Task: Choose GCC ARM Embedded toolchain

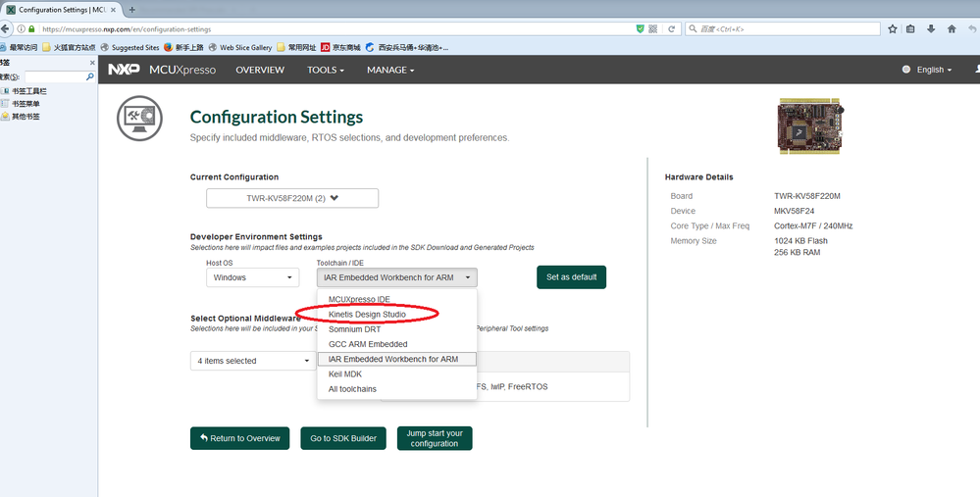Action: 397,344
